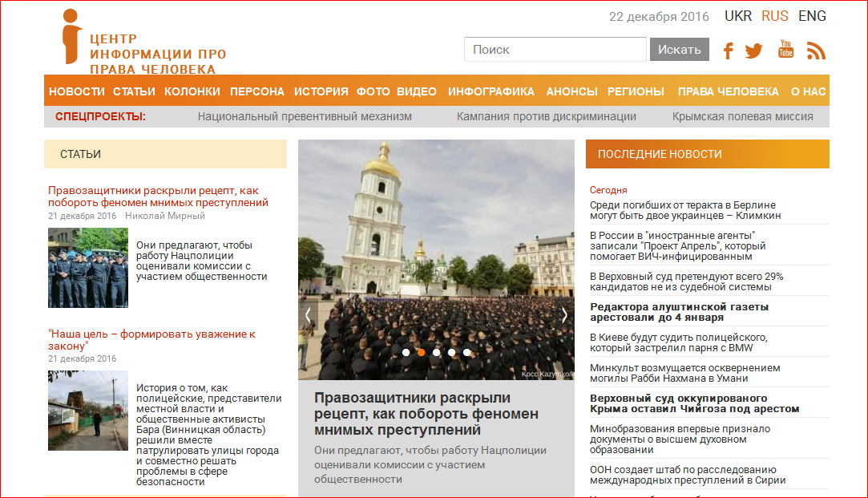Open the YouTube channel icon
Viewport: 868px width, 498px height.
[785, 50]
